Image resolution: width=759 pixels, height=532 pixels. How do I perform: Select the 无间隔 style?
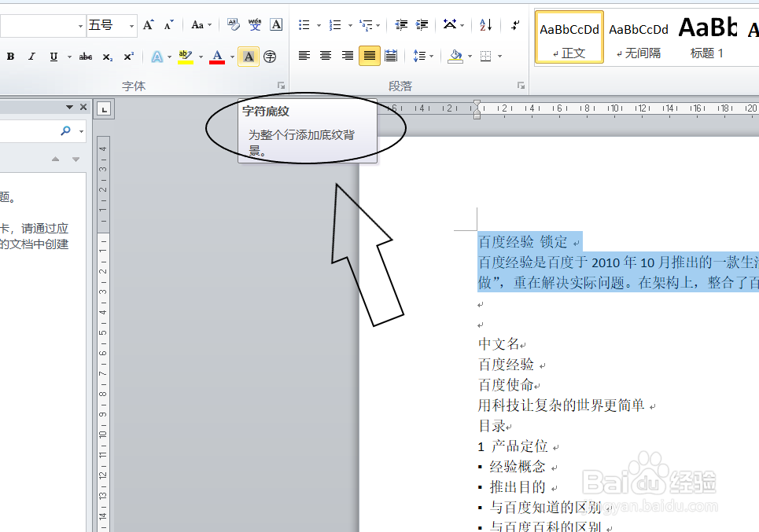tap(639, 37)
